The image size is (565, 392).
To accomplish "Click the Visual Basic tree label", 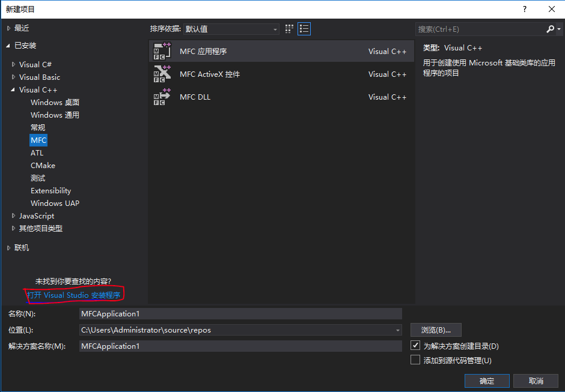I will pyautogui.click(x=40, y=77).
